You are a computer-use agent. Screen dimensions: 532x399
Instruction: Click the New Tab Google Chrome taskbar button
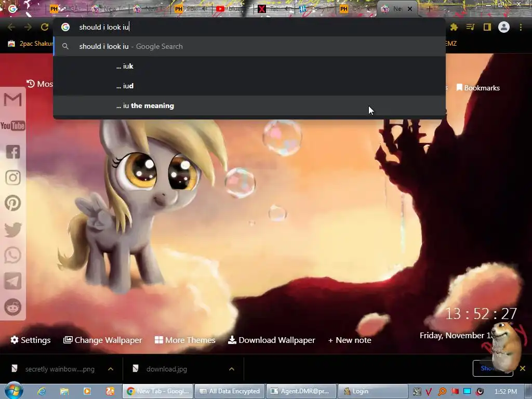coord(158,391)
